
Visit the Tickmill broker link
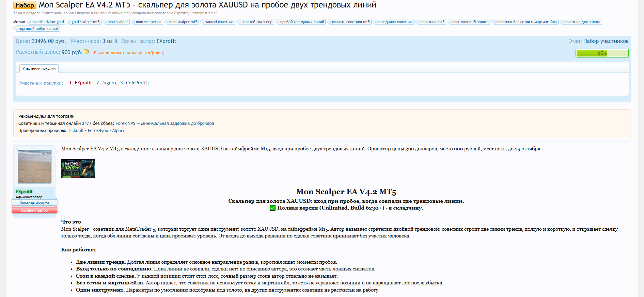pyautogui.click(x=76, y=131)
